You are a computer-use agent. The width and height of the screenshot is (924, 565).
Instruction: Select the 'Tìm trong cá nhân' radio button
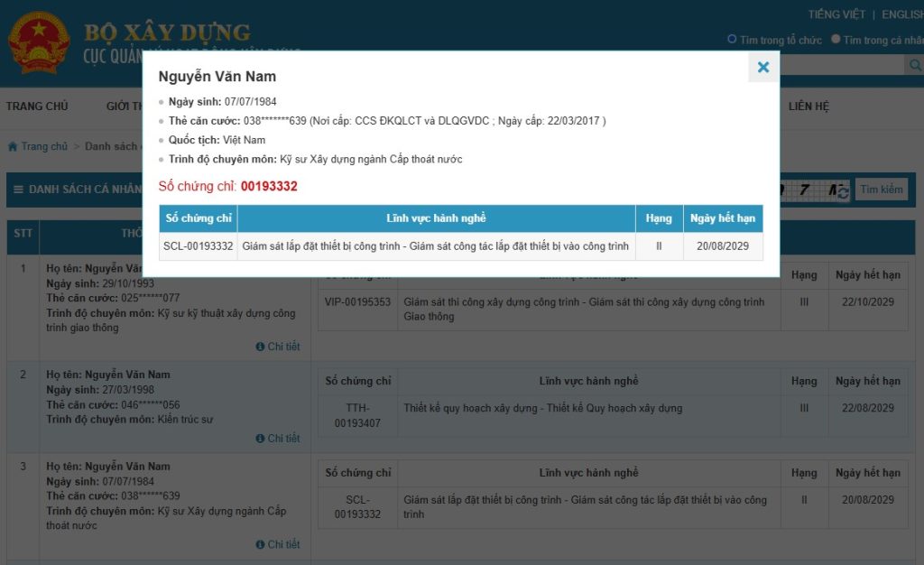836,39
